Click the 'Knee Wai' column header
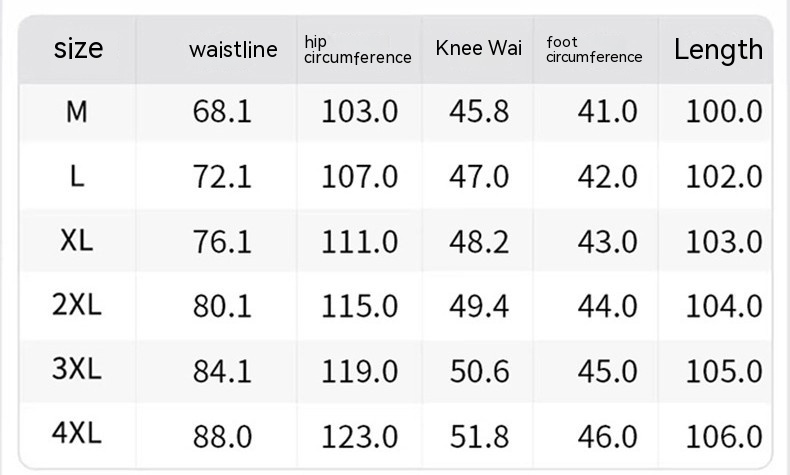 click(x=478, y=49)
